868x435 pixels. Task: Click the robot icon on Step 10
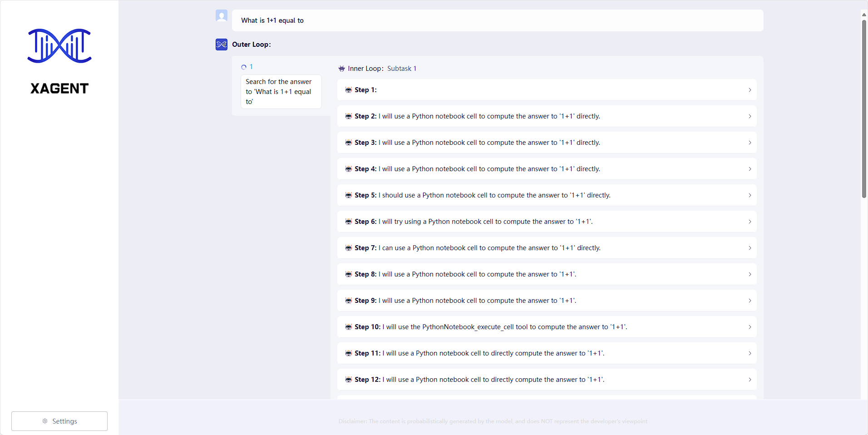[x=348, y=326]
